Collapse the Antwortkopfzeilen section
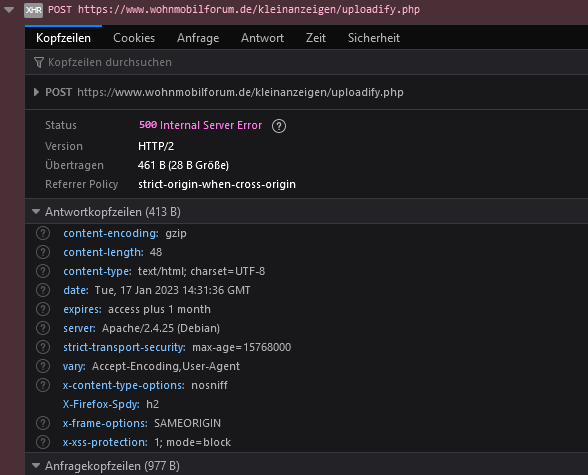588x475 pixels. 36,212
